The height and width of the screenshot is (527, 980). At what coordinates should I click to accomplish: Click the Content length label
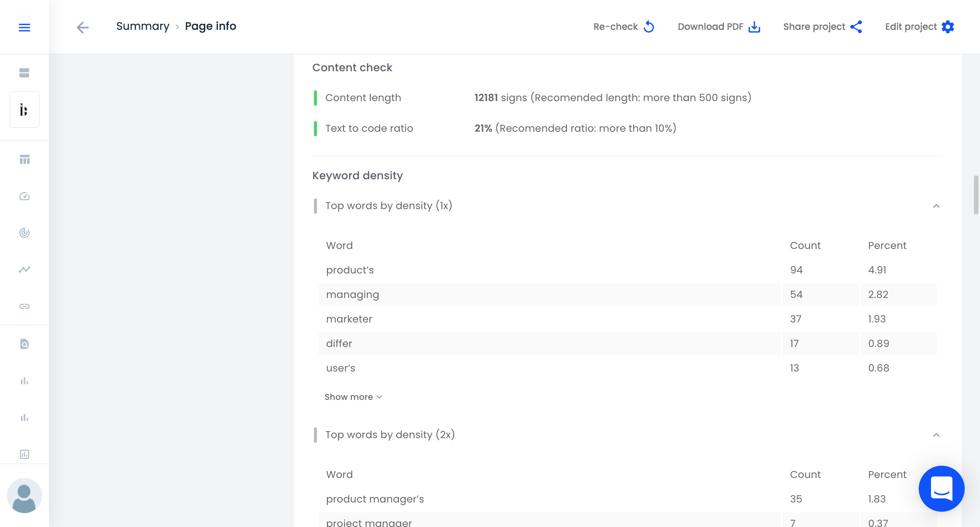click(x=363, y=98)
